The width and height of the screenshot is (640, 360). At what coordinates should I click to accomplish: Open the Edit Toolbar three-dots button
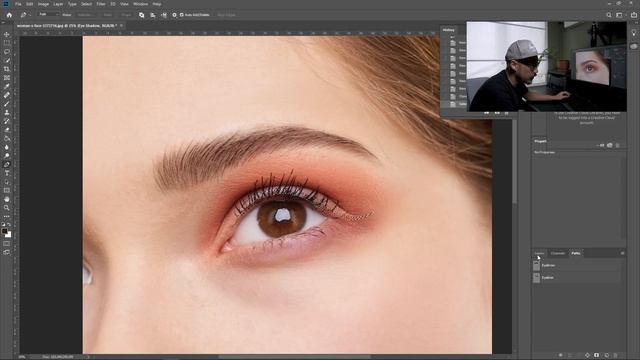pyautogui.click(x=7, y=216)
